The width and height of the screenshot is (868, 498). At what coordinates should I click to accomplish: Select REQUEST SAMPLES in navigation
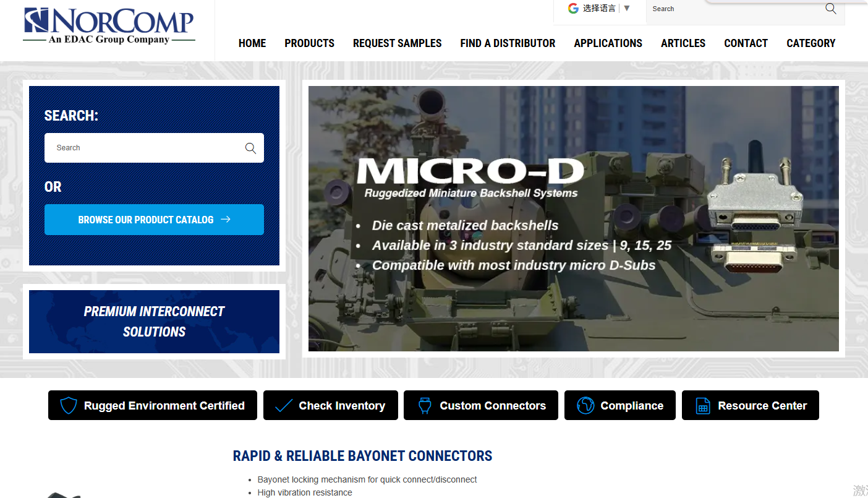coord(397,43)
